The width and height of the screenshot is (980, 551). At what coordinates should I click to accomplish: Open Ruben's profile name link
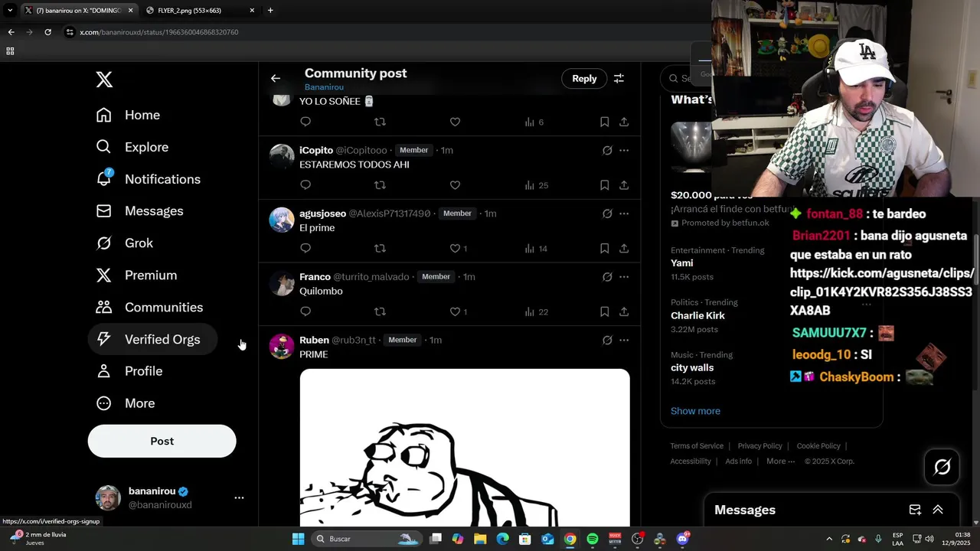click(314, 340)
